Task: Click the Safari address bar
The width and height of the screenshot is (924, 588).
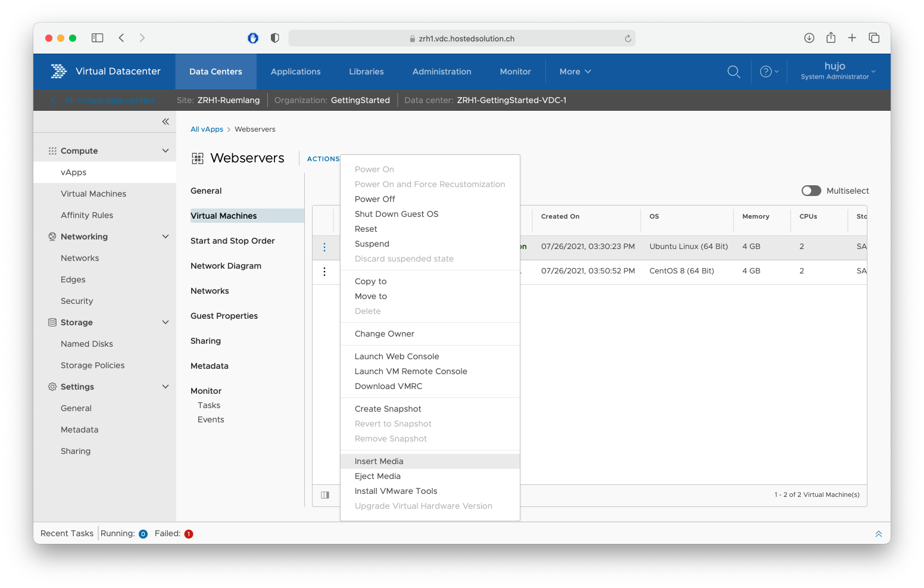Action: (462, 39)
